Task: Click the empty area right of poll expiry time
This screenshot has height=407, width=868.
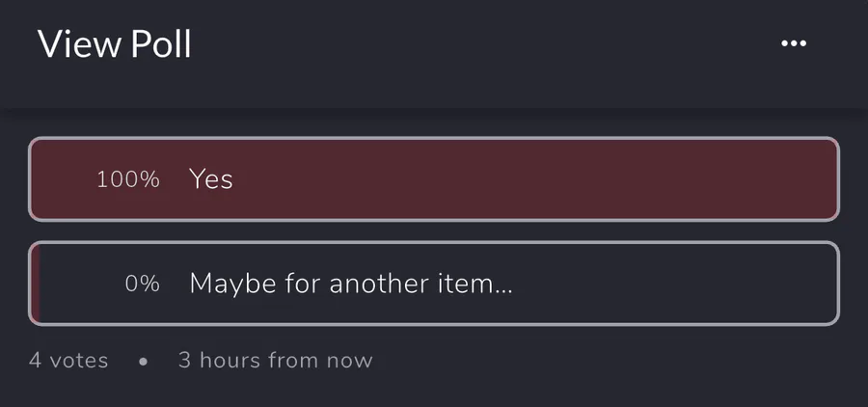Action: [x=617, y=361]
